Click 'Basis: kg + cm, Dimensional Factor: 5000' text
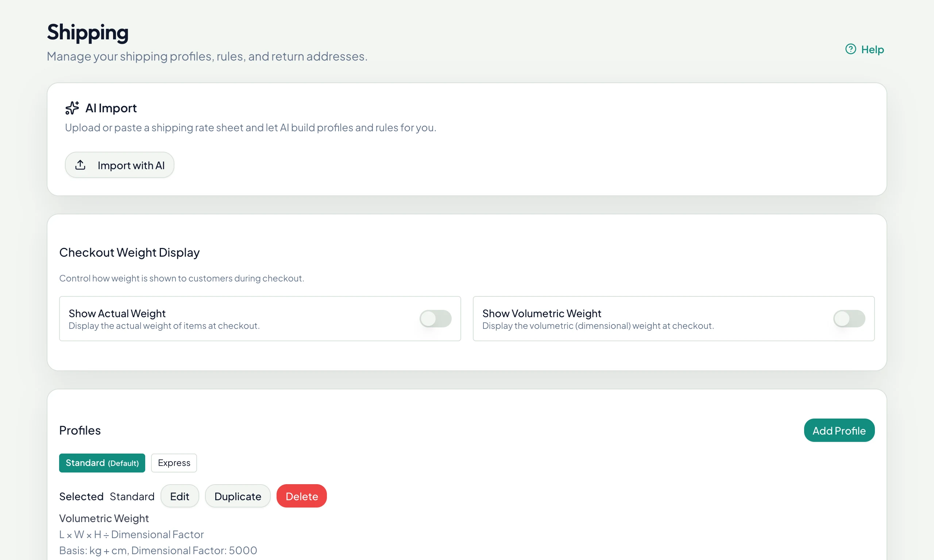 158,550
